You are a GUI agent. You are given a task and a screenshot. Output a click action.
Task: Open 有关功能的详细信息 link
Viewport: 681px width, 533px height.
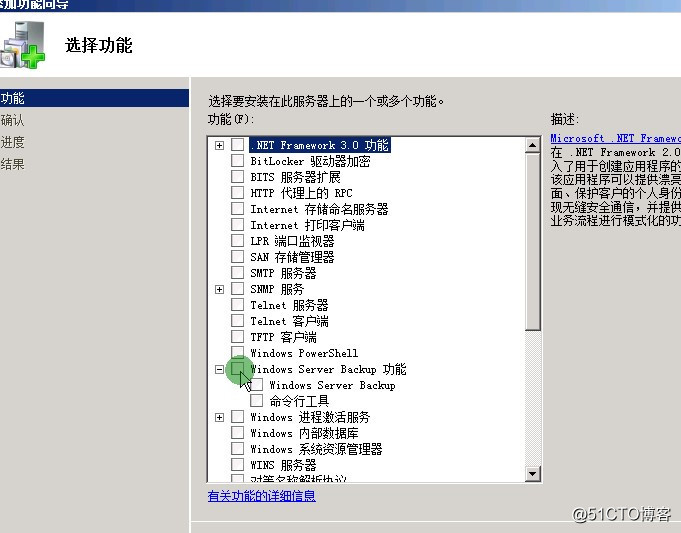click(x=261, y=496)
